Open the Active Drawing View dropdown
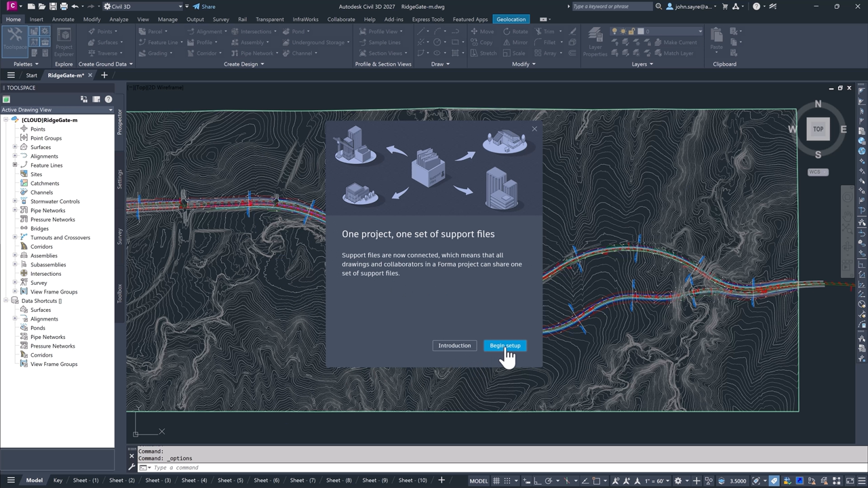 [x=57, y=110]
